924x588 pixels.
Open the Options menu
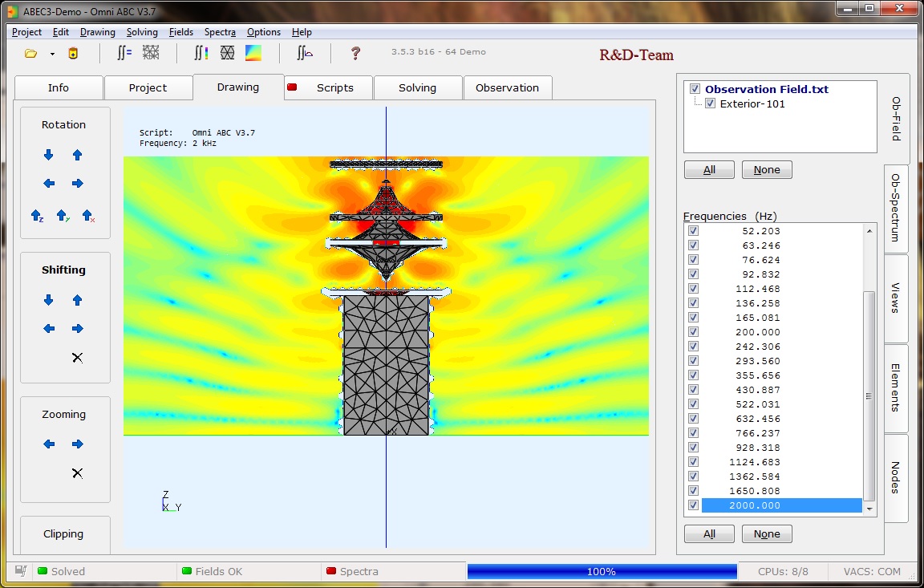[x=263, y=32]
